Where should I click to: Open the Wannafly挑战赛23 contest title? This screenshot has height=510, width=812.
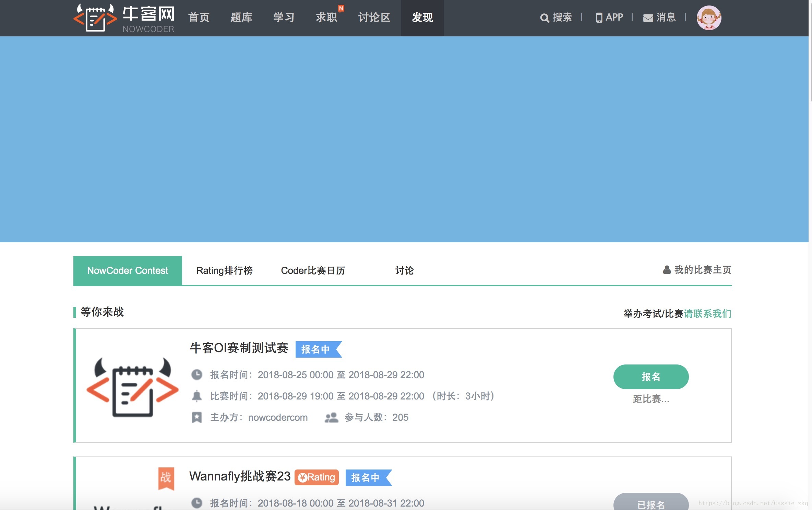tap(240, 476)
